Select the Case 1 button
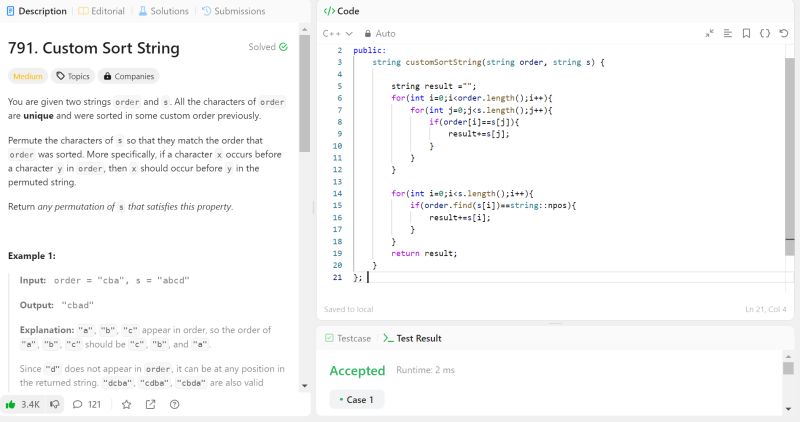The image size is (800, 422). 357,400
